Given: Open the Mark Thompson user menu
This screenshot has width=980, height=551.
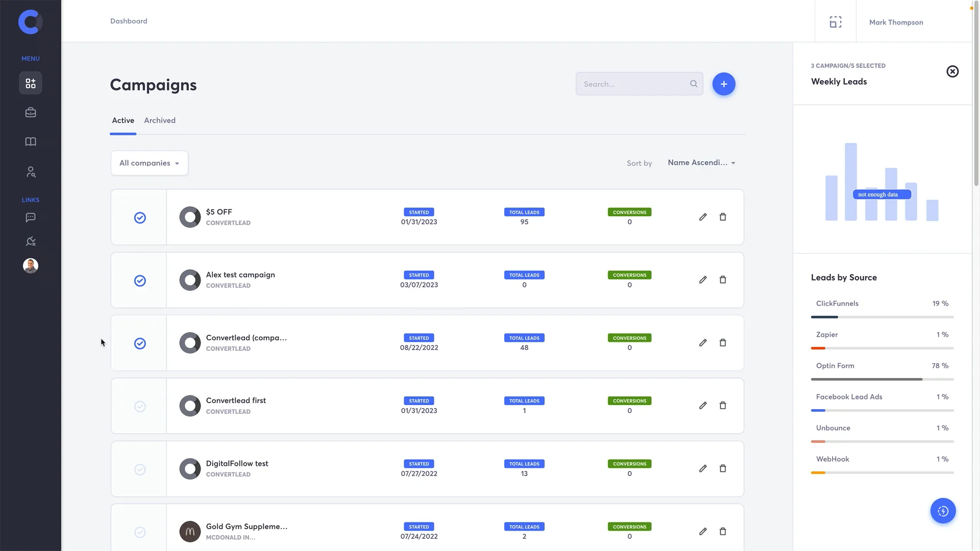Looking at the screenshot, I should pyautogui.click(x=896, y=22).
